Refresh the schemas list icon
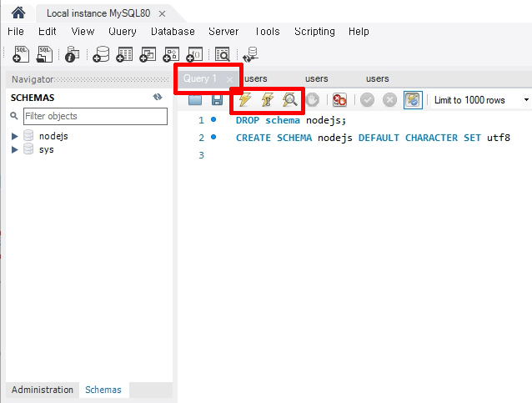Image resolution: width=532 pixels, height=403 pixels. (158, 98)
